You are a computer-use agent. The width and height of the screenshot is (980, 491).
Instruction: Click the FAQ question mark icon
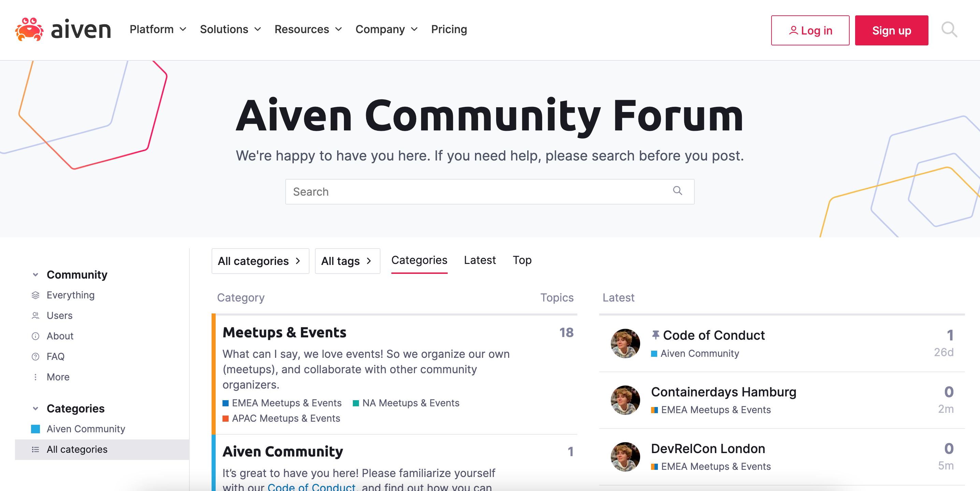(x=35, y=357)
